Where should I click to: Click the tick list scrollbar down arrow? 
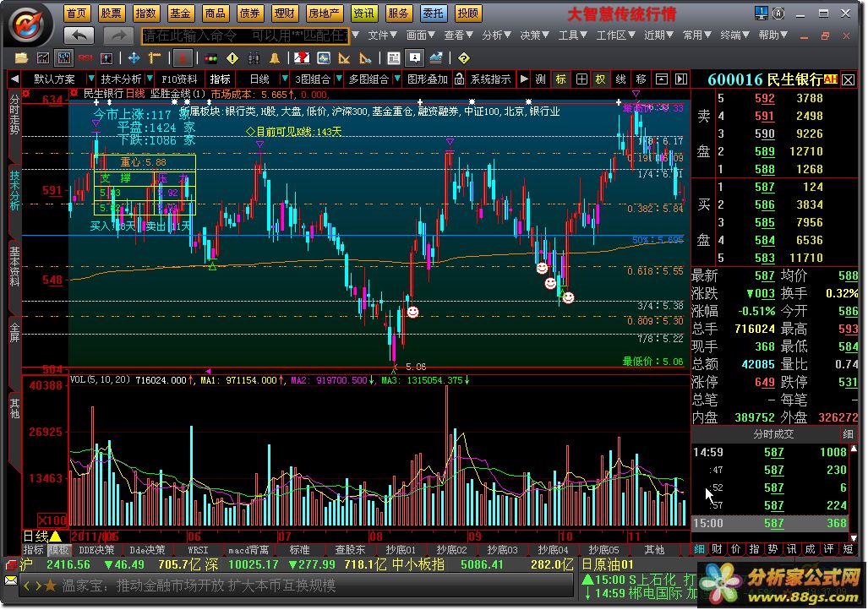click(x=853, y=537)
